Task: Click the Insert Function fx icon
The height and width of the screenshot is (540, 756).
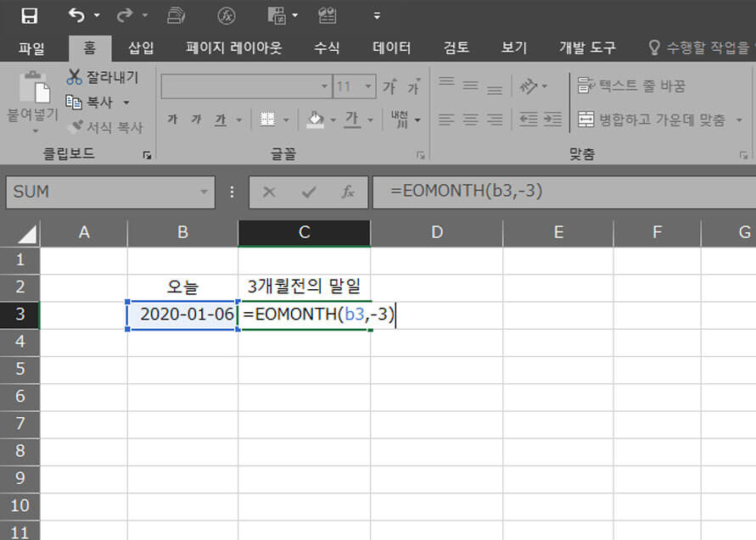Action: pyautogui.click(x=350, y=192)
